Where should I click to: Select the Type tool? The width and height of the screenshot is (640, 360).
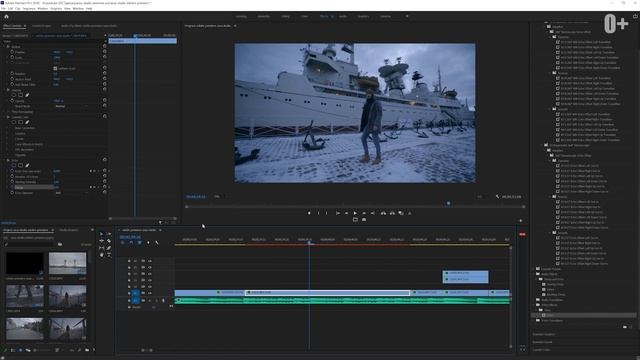pyautogui.click(x=109, y=255)
